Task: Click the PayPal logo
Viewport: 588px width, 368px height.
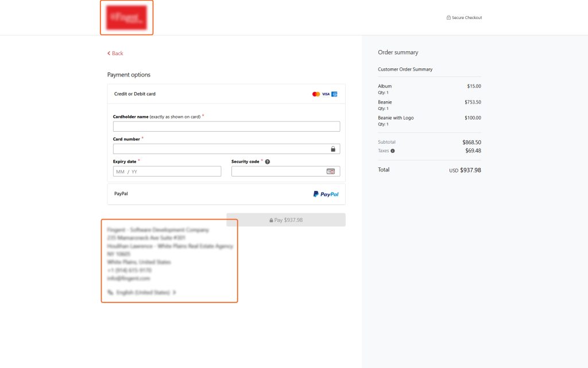Action: coord(326,194)
